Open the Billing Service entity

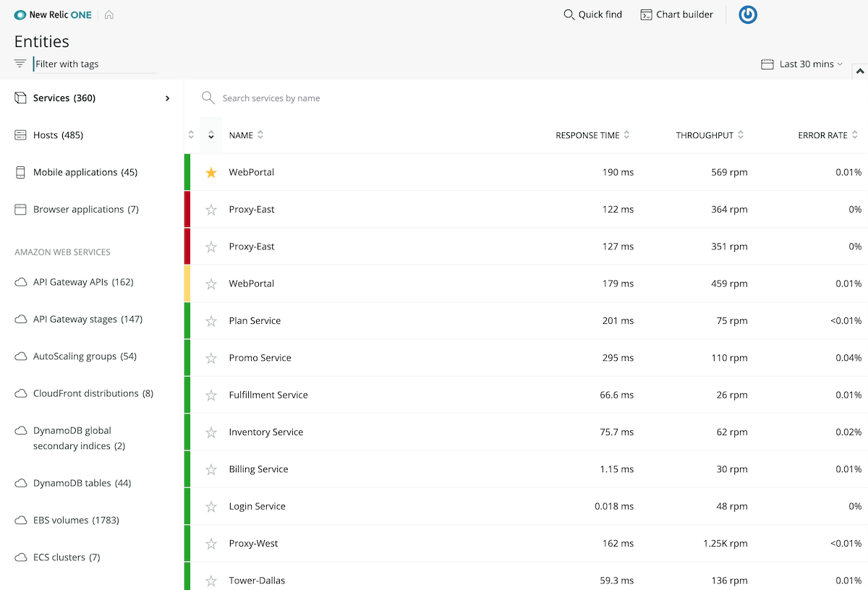click(258, 469)
